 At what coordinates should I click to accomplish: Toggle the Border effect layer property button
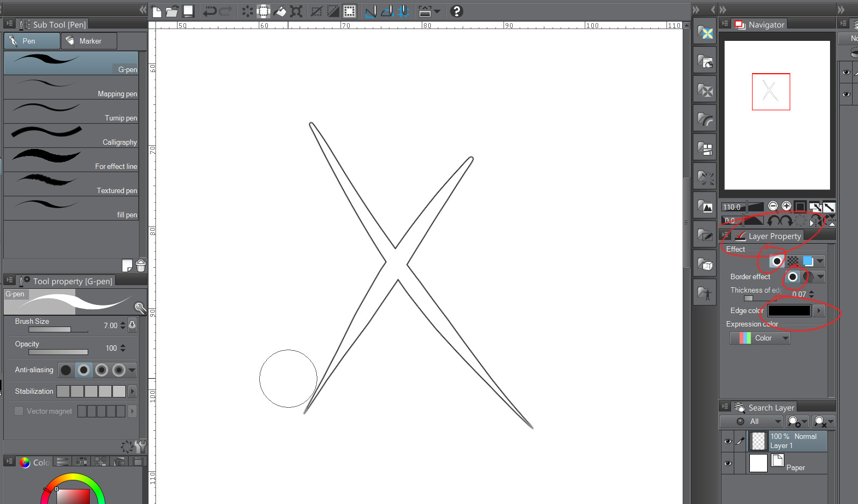click(777, 261)
